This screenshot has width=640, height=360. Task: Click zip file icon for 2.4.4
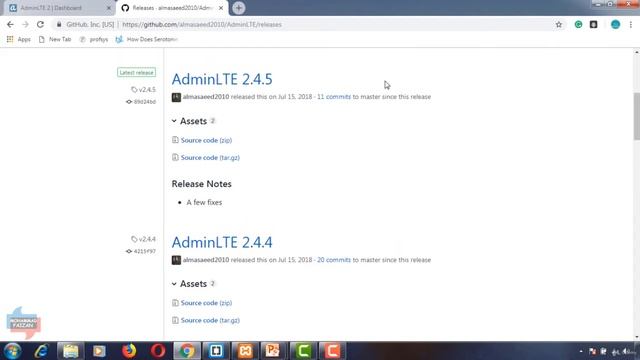[x=175, y=303]
